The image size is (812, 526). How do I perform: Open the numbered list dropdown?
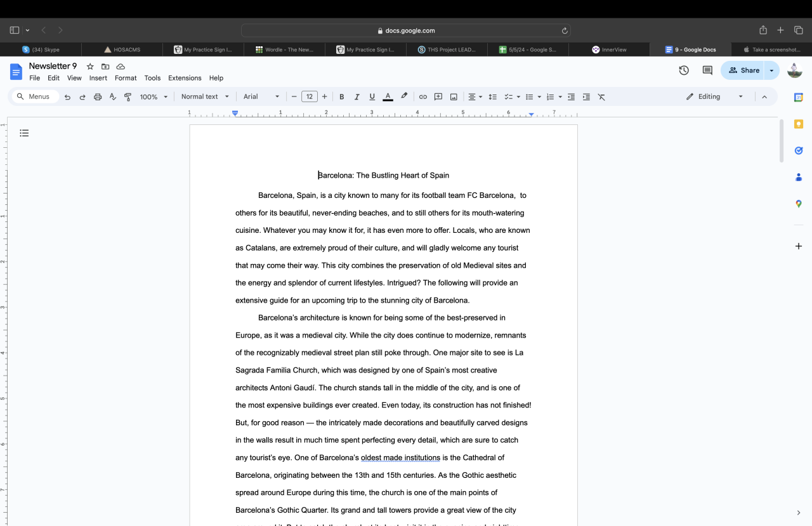point(554,97)
